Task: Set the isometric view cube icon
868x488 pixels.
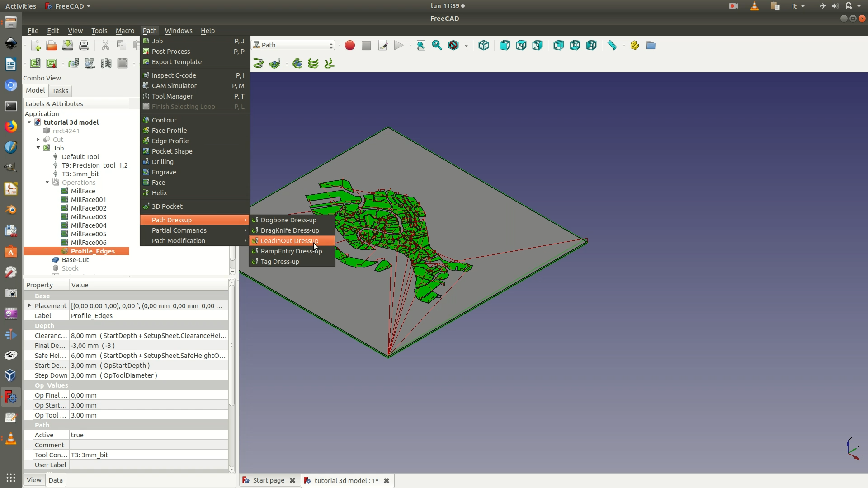Action: (484, 45)
